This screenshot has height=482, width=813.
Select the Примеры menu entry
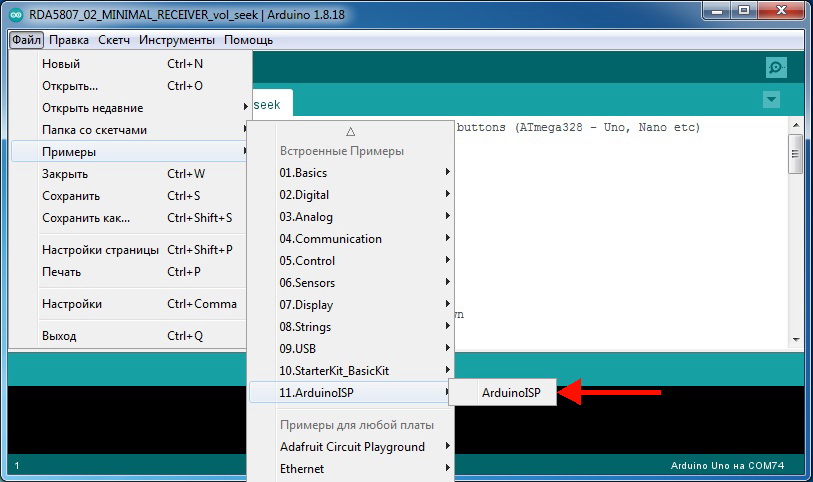pos(129,152)
